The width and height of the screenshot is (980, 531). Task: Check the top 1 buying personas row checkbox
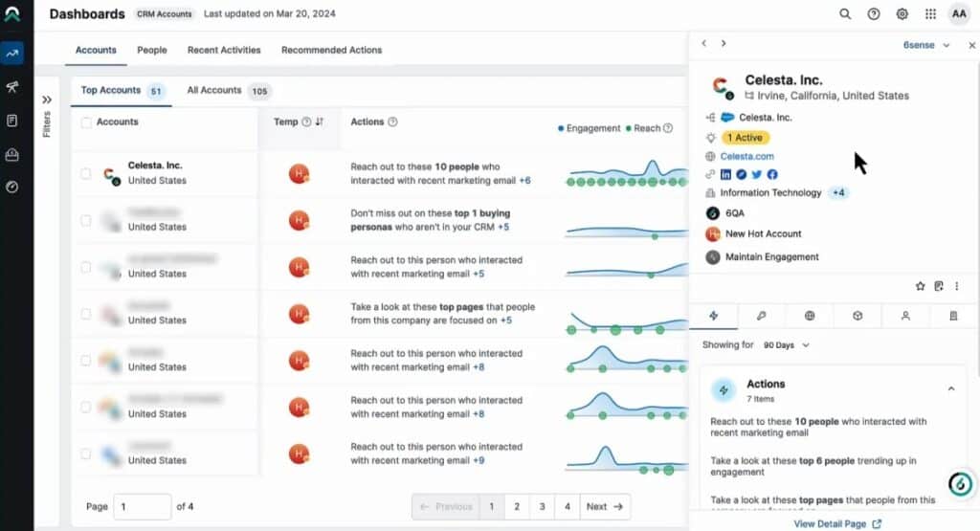(86, 220)
